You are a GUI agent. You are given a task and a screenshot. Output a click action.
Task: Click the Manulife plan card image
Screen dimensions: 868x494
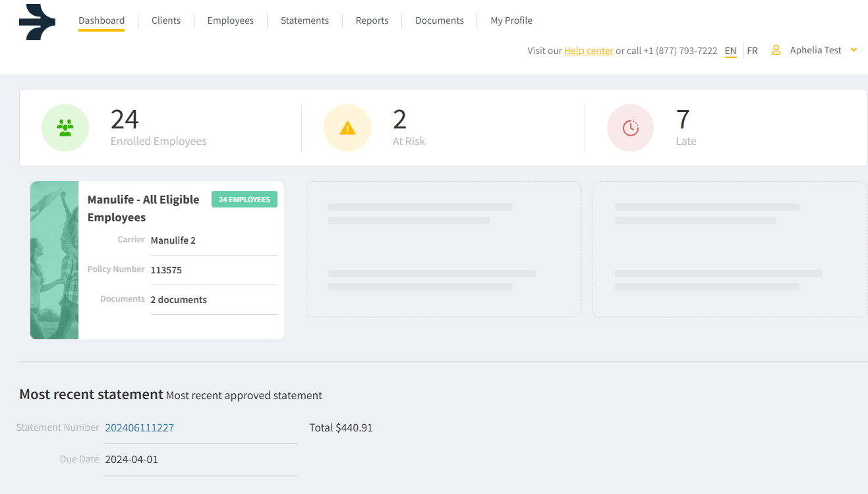(x=54, y=260)
